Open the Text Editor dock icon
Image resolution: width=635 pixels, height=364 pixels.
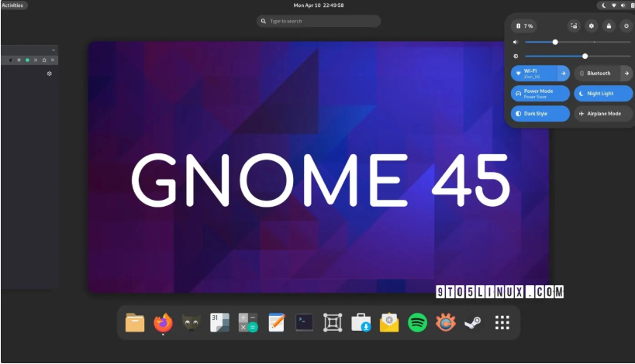(x=276, y=323)
